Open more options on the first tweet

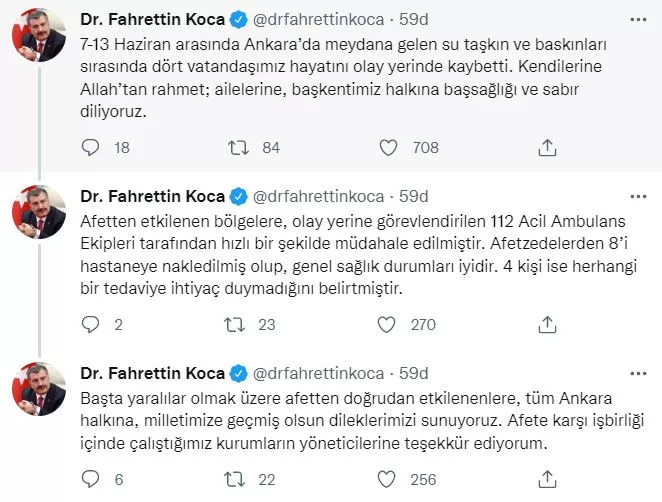click(637, 18)
